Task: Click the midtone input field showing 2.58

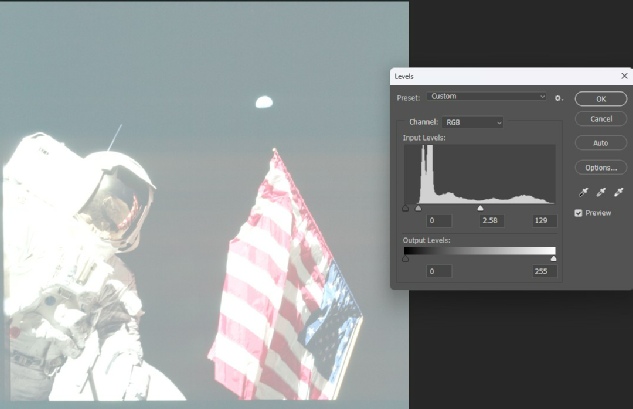Action: (491, 220)
